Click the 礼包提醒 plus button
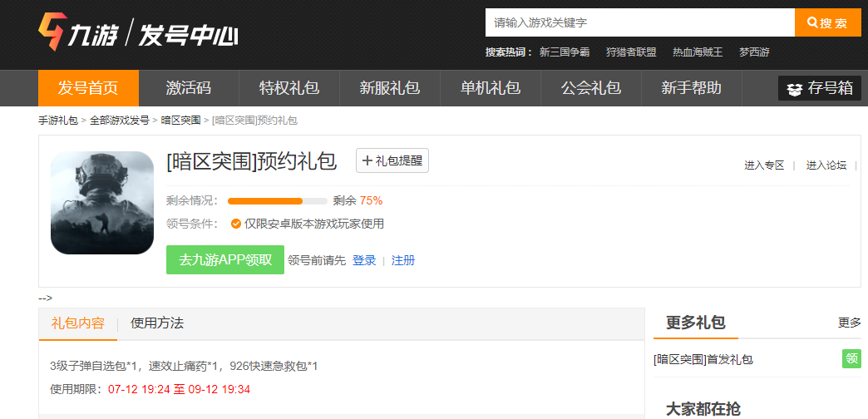868x419 pixels. click(392, 160)
